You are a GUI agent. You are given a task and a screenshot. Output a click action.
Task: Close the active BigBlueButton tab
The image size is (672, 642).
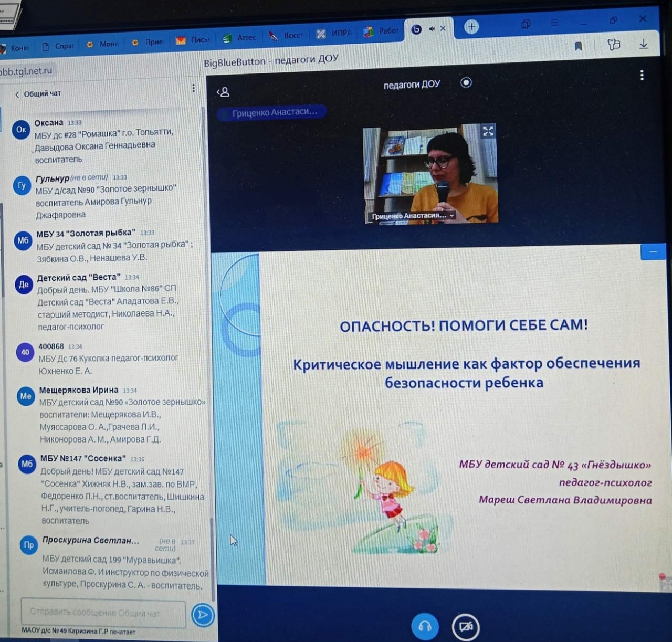(x=443, y=28)
